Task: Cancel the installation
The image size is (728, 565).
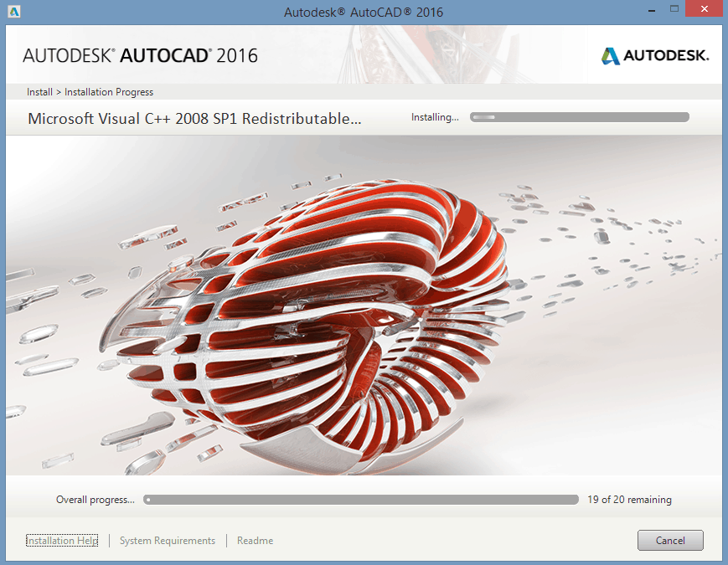Action: [x=670, y=541]
